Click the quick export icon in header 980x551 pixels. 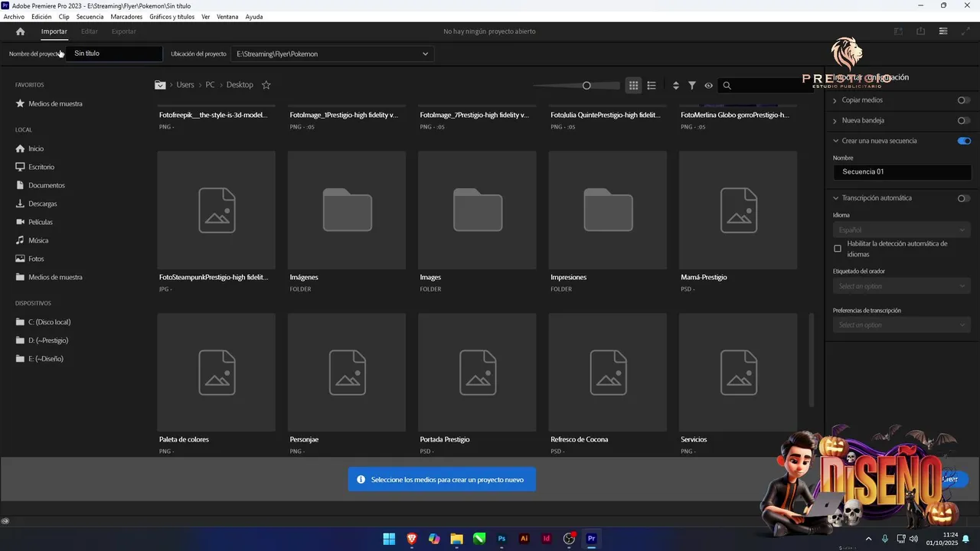pos(921,31)
